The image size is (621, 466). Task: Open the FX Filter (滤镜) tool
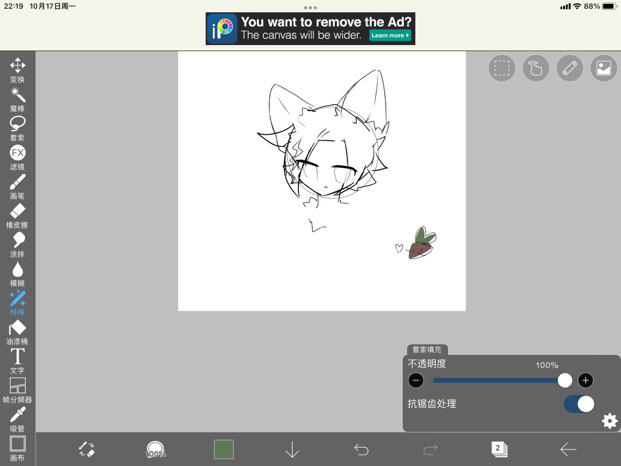click(17, 154)
